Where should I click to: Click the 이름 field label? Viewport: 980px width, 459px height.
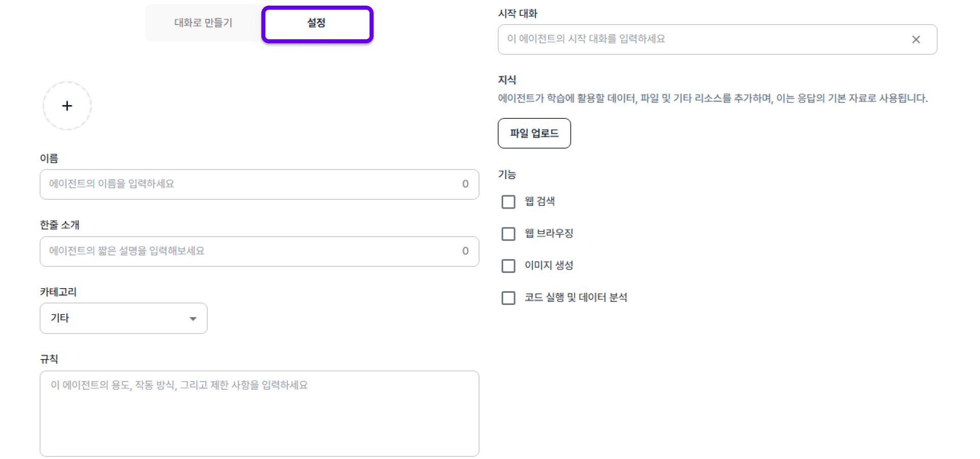click(49, 158)
